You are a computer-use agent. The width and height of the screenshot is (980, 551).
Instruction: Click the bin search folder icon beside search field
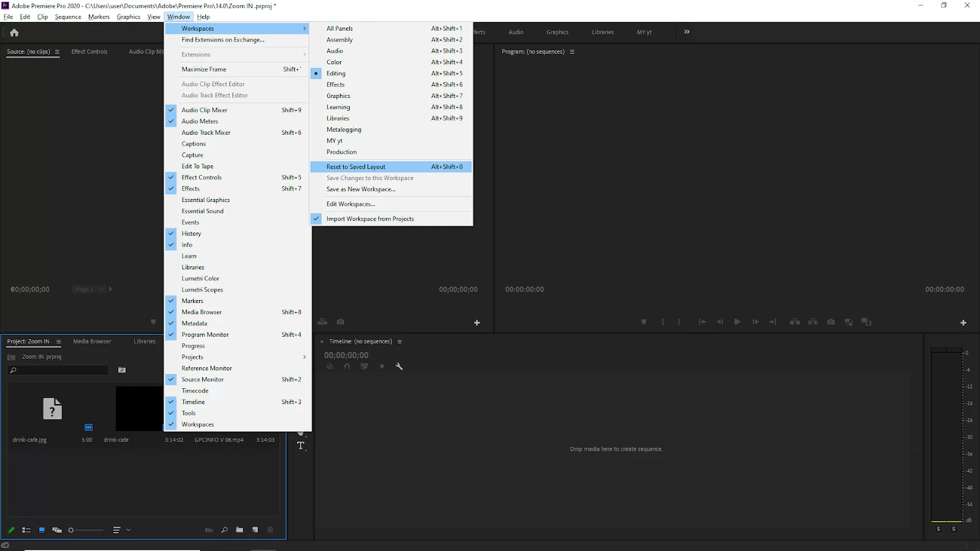[122, 370]
